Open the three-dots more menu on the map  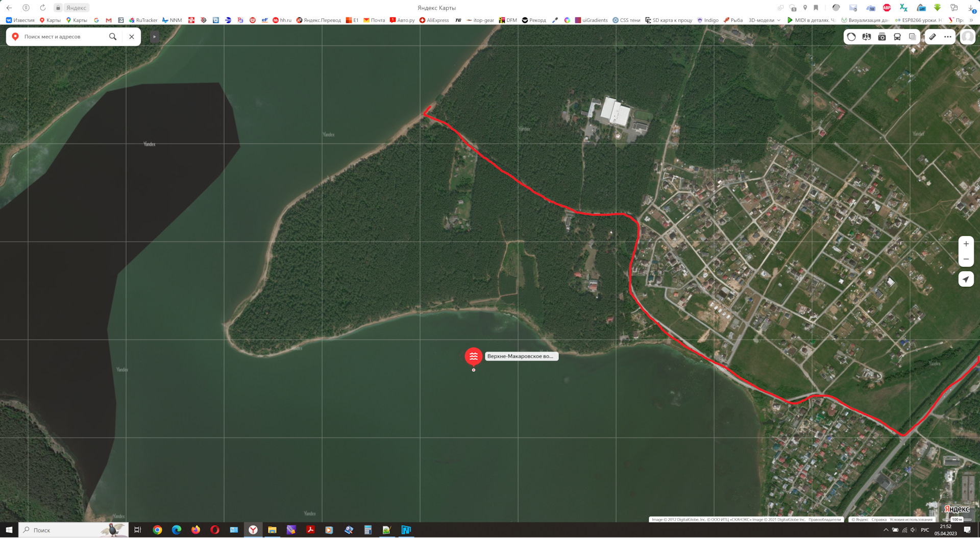click(948, 37)
